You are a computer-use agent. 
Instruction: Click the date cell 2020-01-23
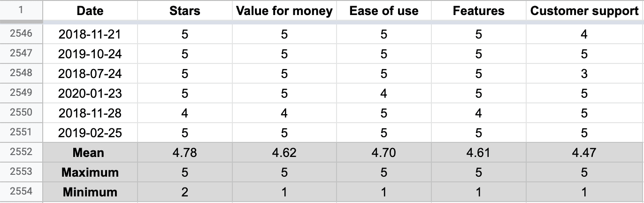[x=90, y=94]
